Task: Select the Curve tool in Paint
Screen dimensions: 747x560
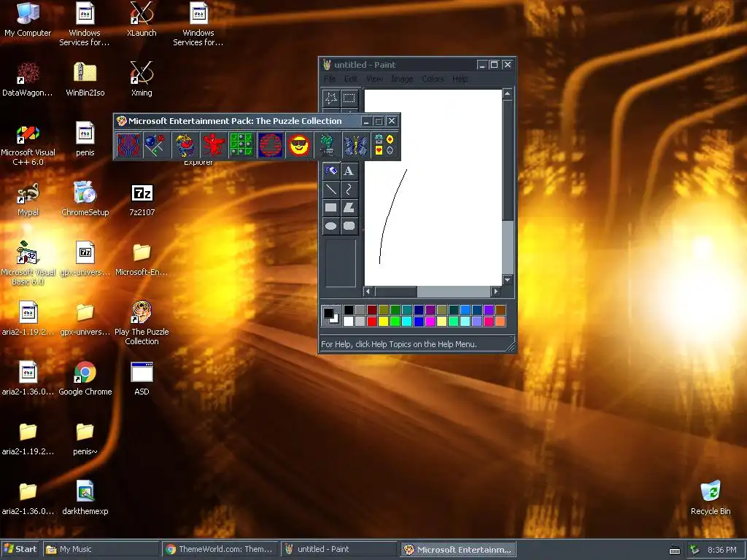Action: click(349, 189)
